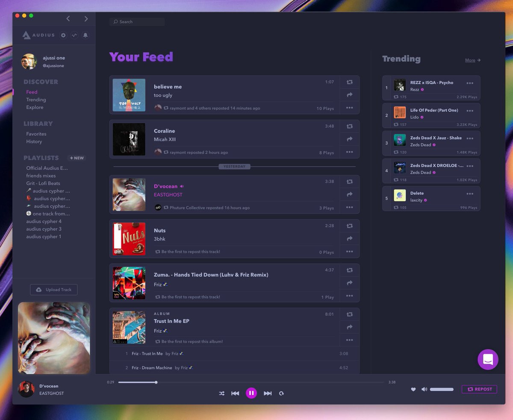Viewport: 513px width, 420px height.
Task: Mute the volume speaker icon
Action: pos(424,389)
